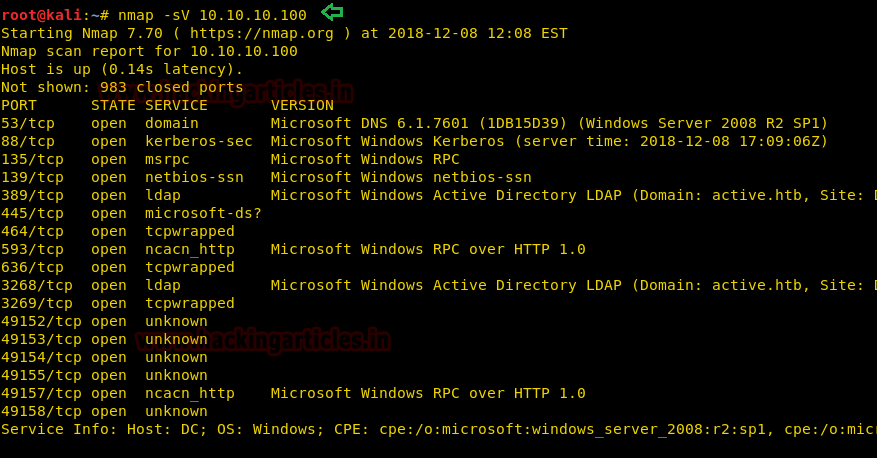Click the kerberos-sec service name
The width and height of the screenshot is (877, 458).
pos(198,141)
